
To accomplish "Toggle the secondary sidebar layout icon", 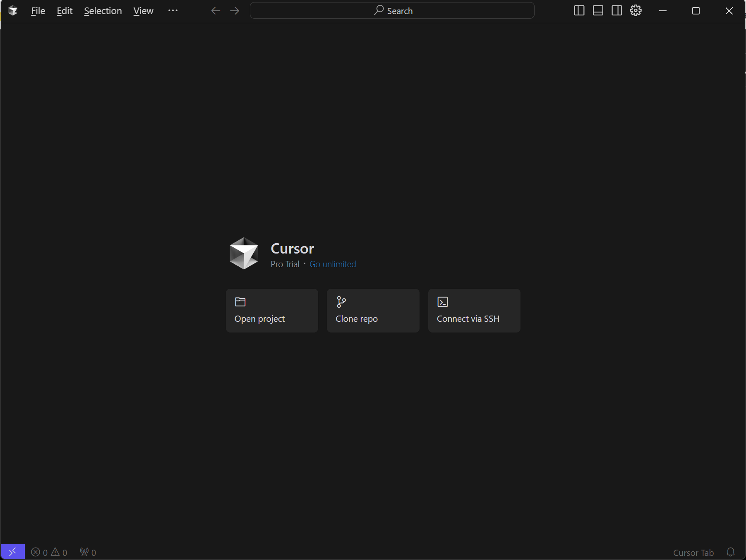I will [616, 11].
